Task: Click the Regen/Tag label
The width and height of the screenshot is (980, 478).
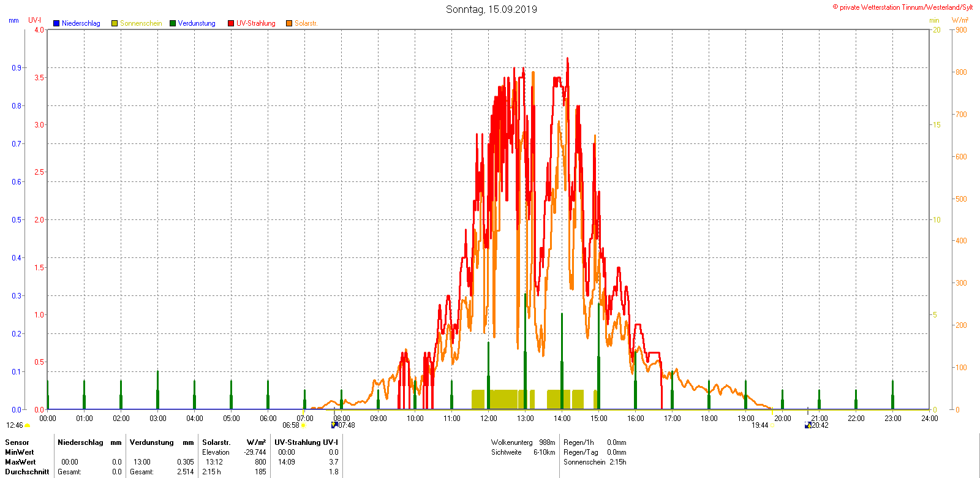Action: 581,452
